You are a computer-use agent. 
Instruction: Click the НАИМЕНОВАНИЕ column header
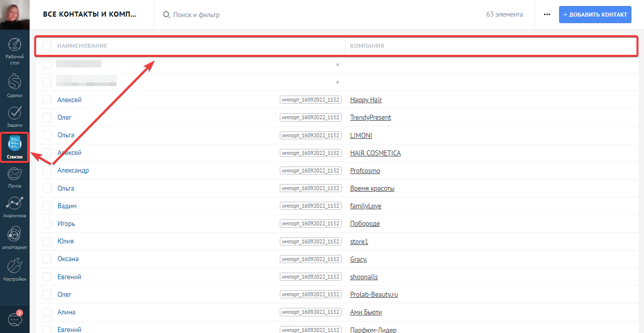[x=82, y=46]
